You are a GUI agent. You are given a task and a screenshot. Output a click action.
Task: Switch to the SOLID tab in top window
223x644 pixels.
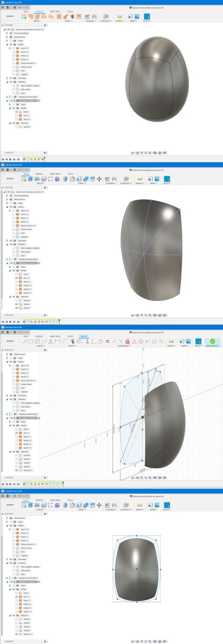pos(25,11)
